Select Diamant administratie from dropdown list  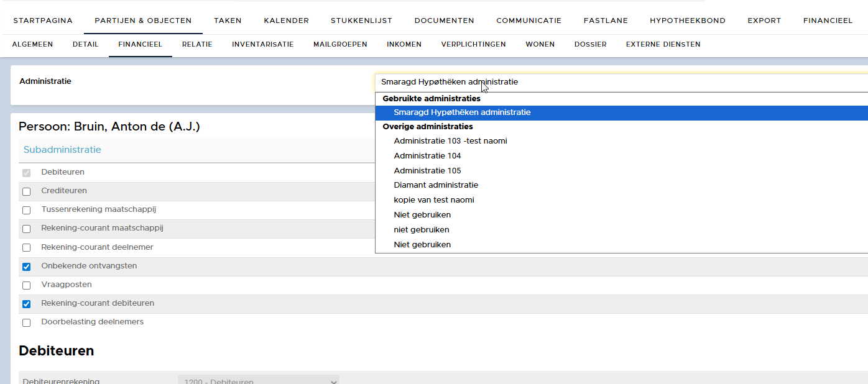[436, 185]
